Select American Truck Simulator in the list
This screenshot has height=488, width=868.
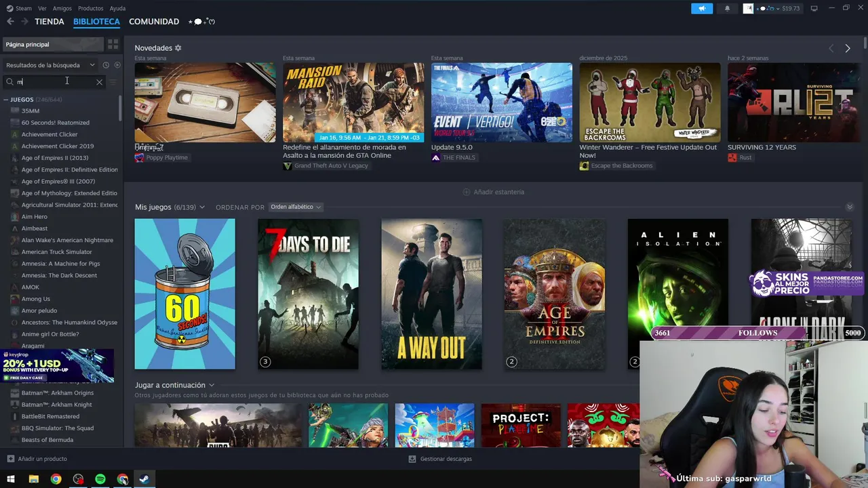tap(57, 252)
